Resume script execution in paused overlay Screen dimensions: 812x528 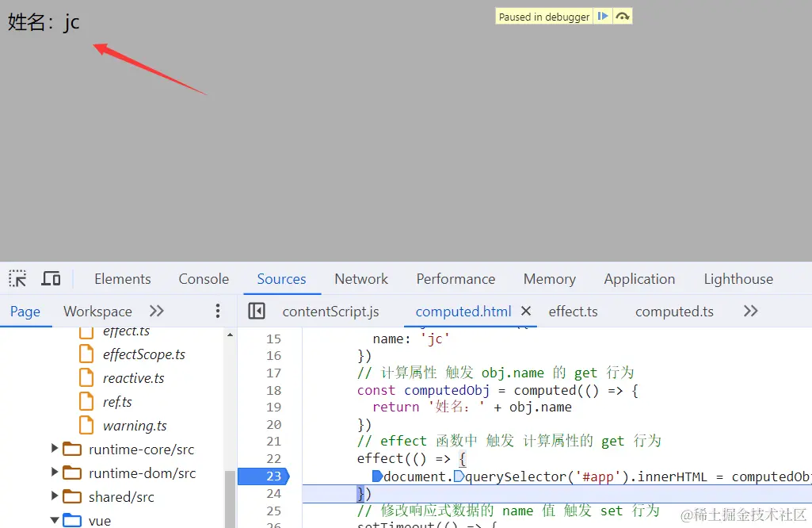click(602, 17)
